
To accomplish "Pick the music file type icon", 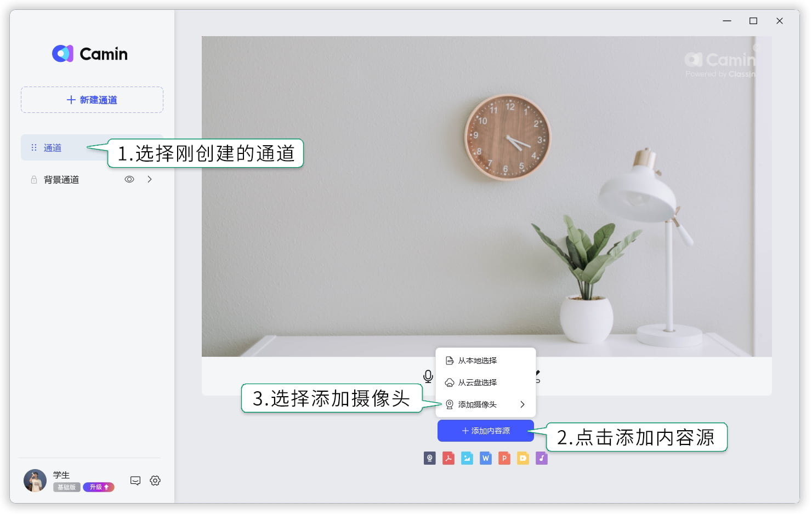I will click(x=542, y=458).
